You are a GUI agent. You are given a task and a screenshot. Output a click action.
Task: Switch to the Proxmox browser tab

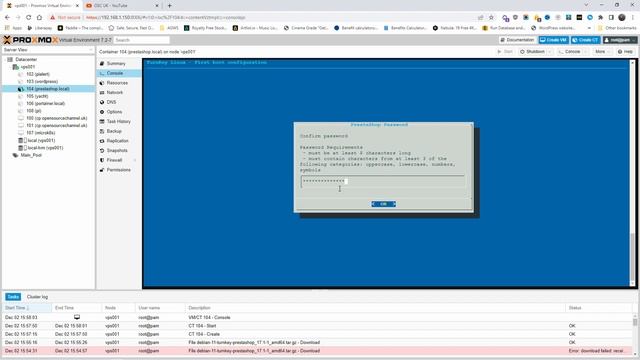pos(42,6)
